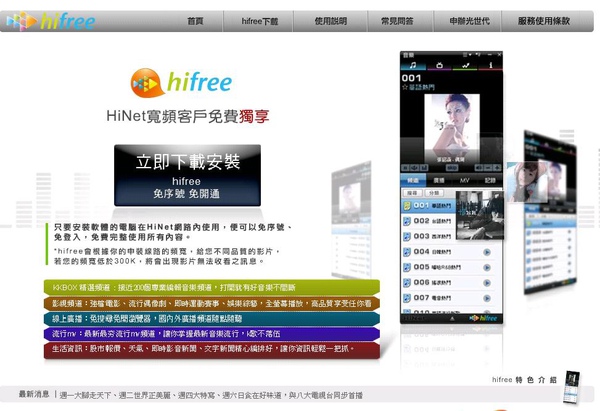Open the hifree下載 nav item
The image size is (600, 411).
pyautogui.click(x=259, y=21)
